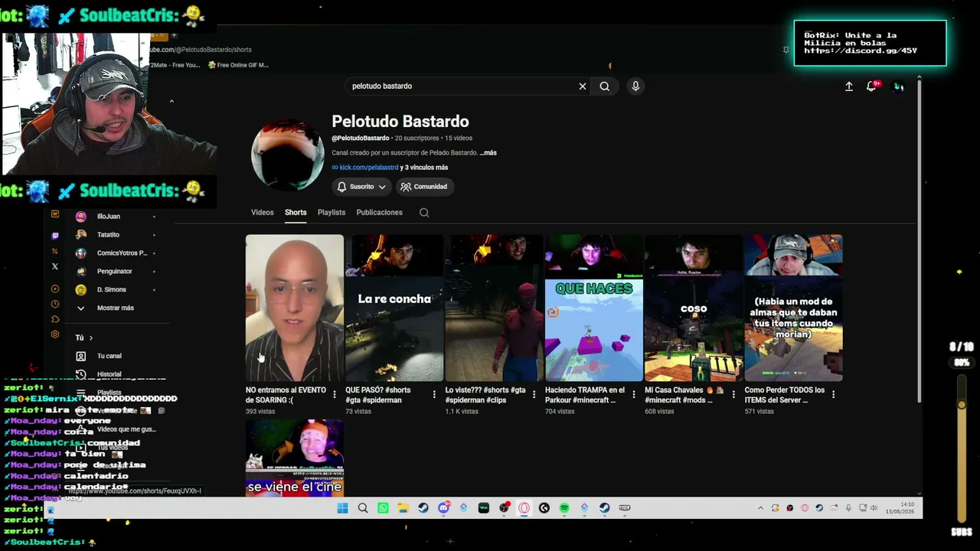The height and width of the screenshot is (551, 980).
Task: Click the Pelotudo Bastardo channel avatar
Action: (288, 155)
